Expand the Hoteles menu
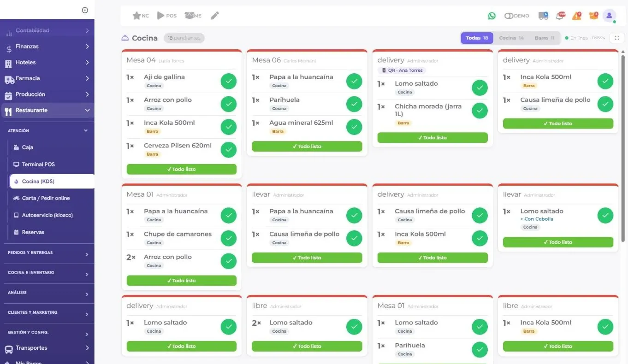628x364 pixels. (x=47, y=63)
